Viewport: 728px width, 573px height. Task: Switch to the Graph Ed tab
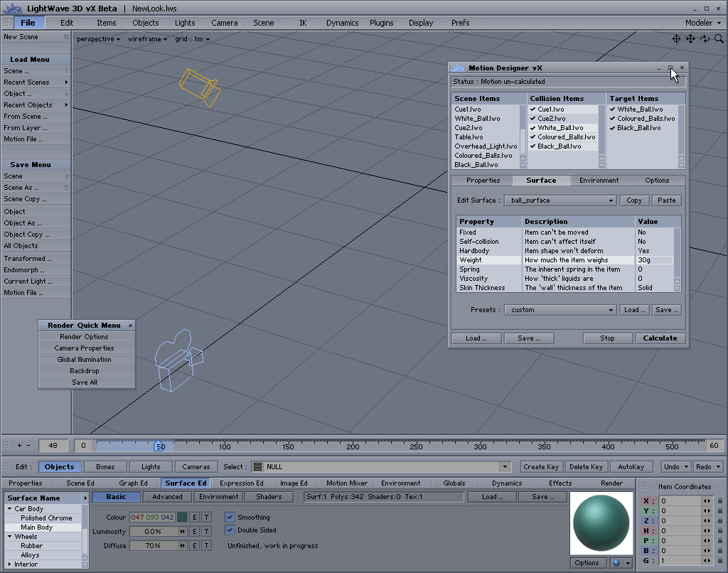[x=133, y=483]
